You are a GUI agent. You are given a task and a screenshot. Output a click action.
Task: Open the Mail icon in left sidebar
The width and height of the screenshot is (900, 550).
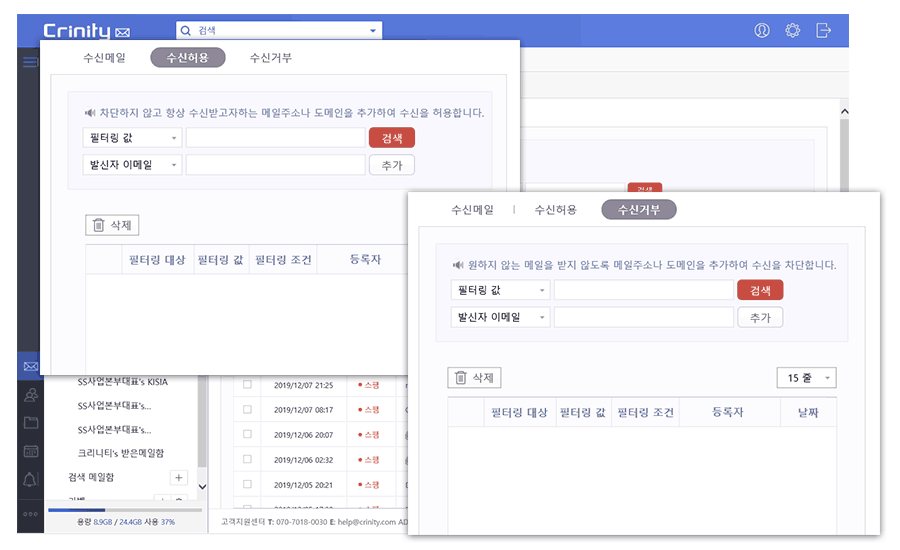pyautogui.click(x=30, y=366)
